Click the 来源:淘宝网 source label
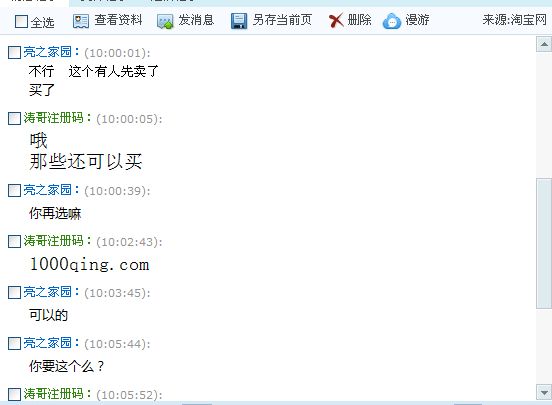552x405 pixels. point(514,20)
